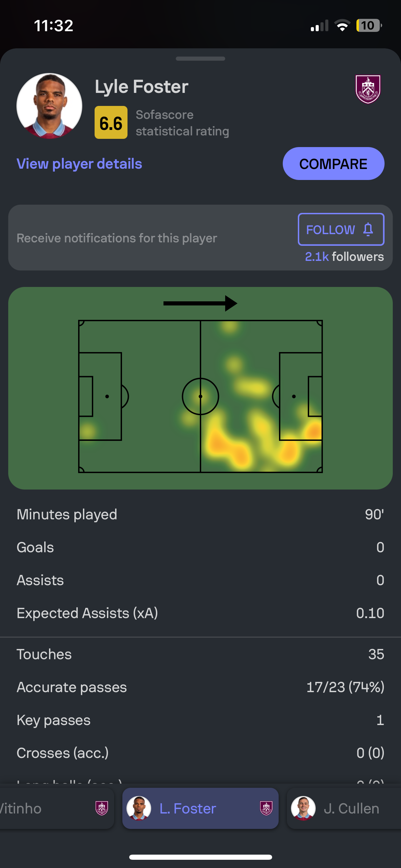
Task: Tap the notification bell icon in Follow
Action: coord(368,229)
